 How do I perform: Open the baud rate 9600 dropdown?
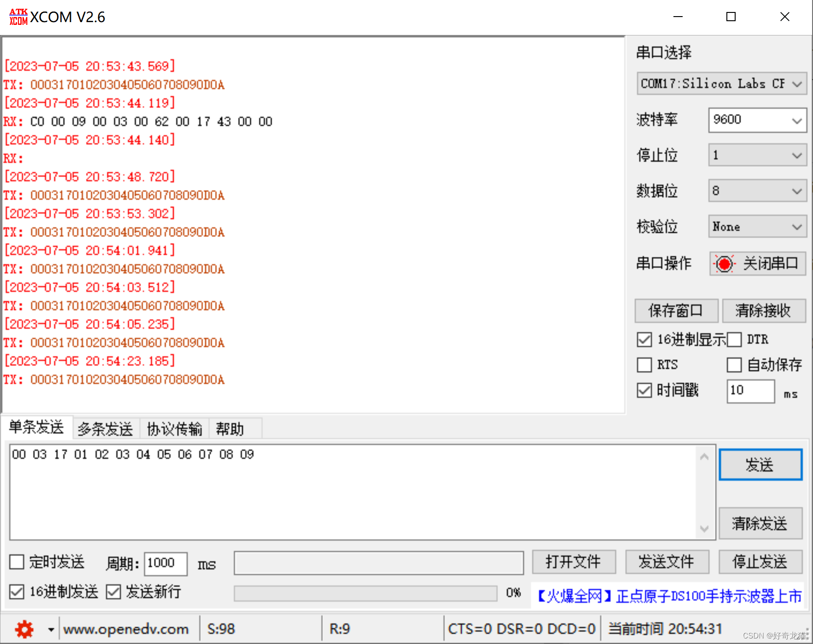click(x=757, y=120)
